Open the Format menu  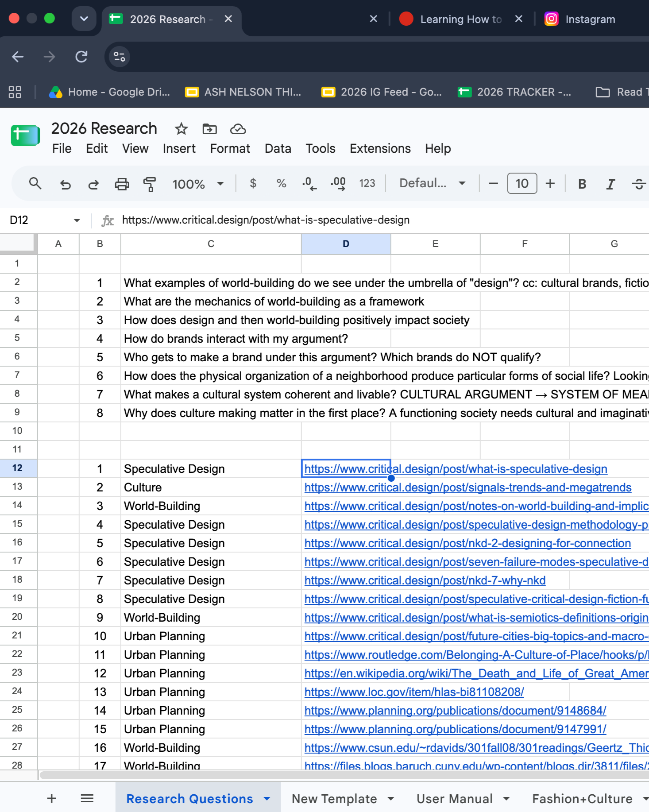click(230, 149)
